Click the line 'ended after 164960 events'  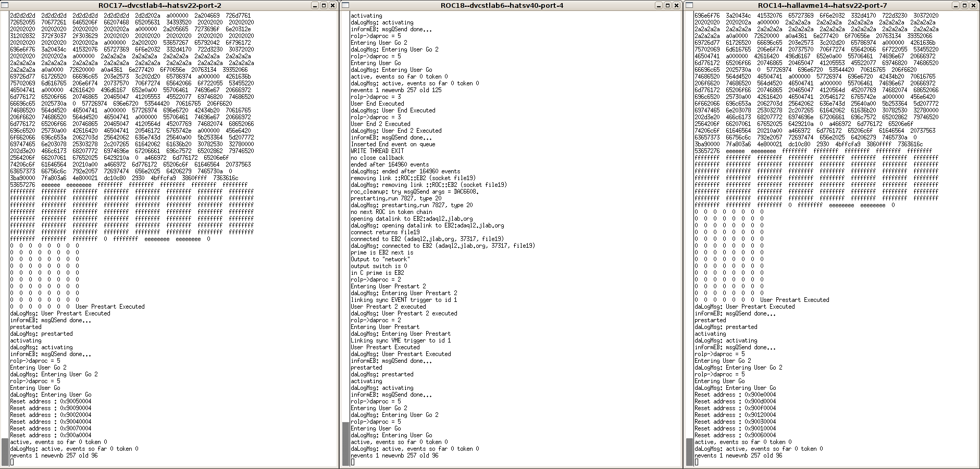click(x=390, y=164)
